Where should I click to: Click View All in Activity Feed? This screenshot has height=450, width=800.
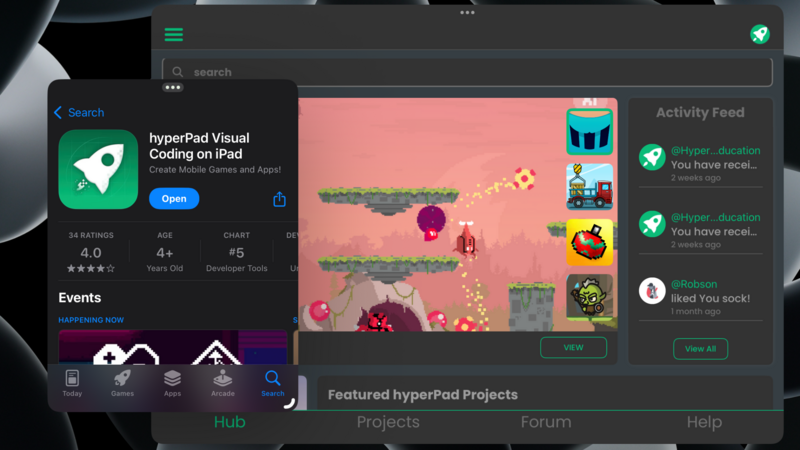[700, 349]
